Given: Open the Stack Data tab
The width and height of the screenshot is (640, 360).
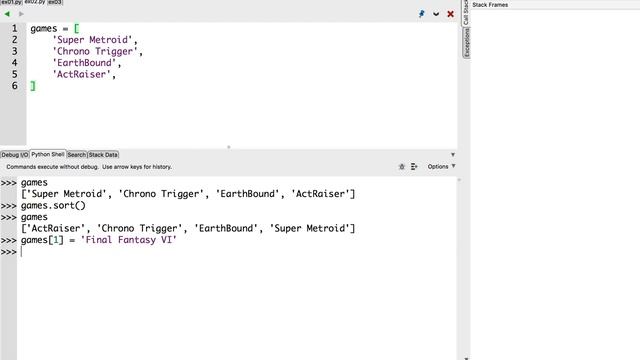Looking at the screenshot, I should pos(103,155).
